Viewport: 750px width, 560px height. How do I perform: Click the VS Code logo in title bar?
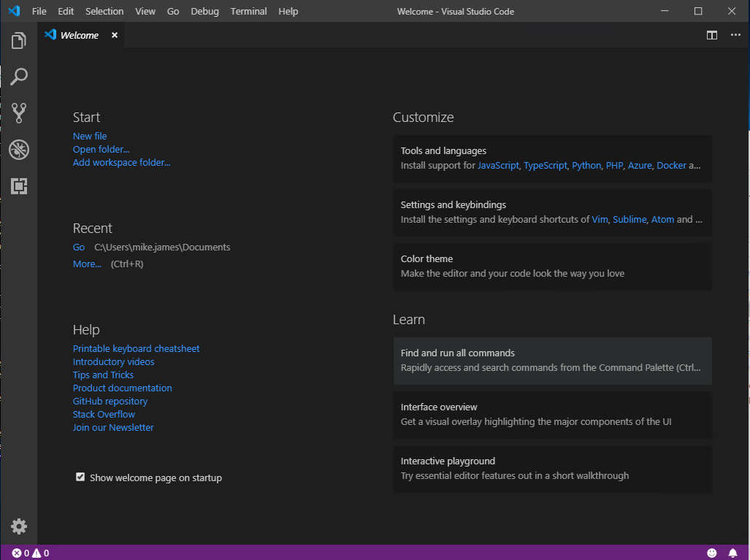point(14,10)
